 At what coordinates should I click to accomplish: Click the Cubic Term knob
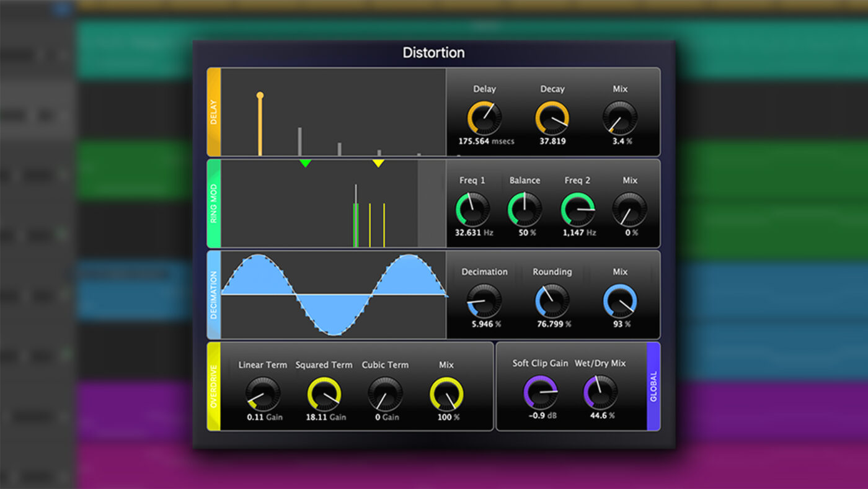pos(385,394)
